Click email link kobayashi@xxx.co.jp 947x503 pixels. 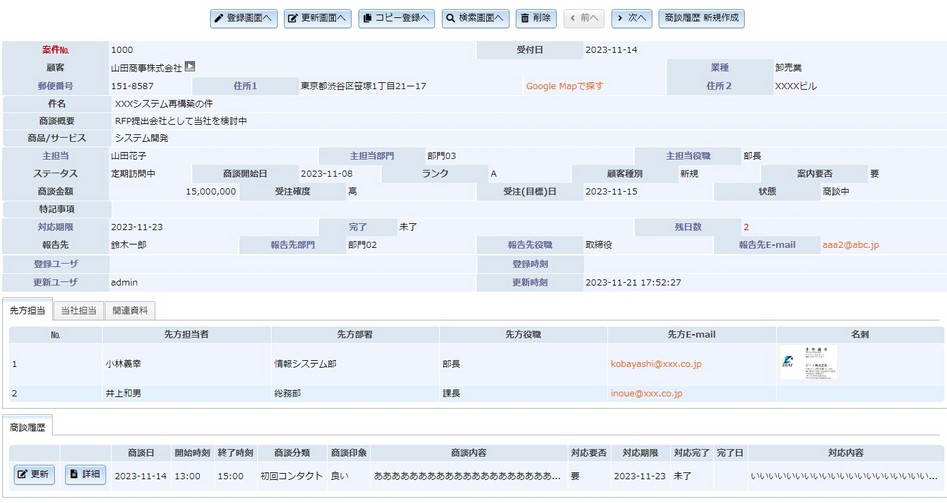point(655,363)
